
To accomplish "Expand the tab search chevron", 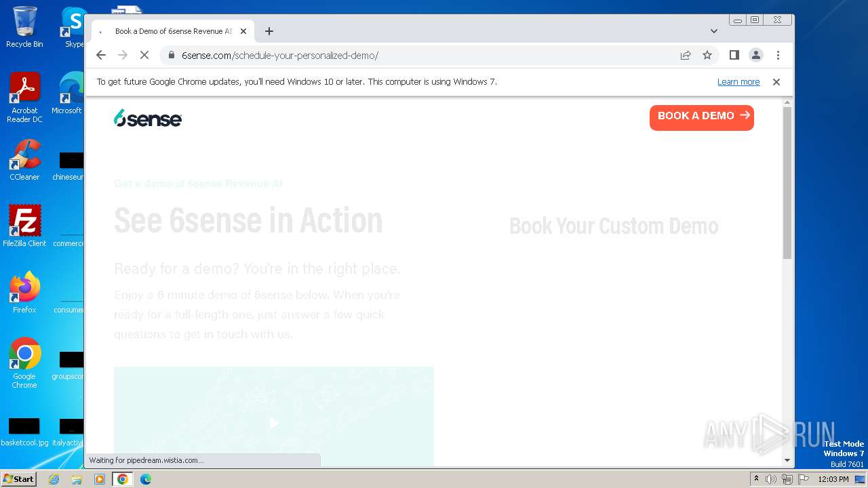I will coord(714,31).
